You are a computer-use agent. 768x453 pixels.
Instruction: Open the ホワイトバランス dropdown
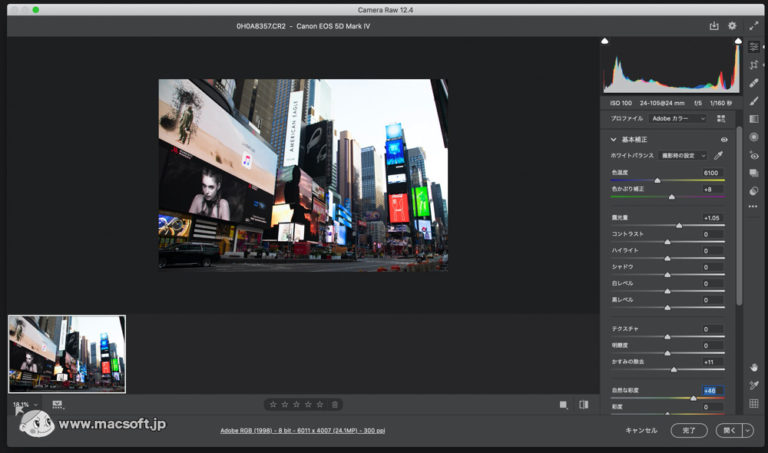683,156
